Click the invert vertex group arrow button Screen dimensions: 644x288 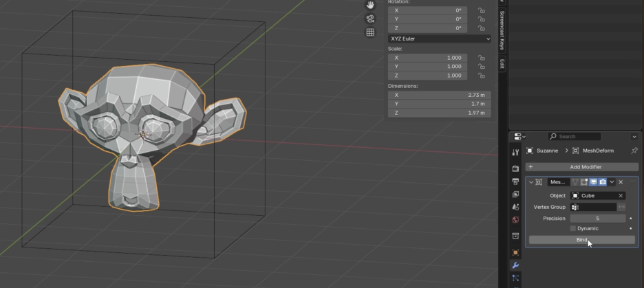point(622,207)
